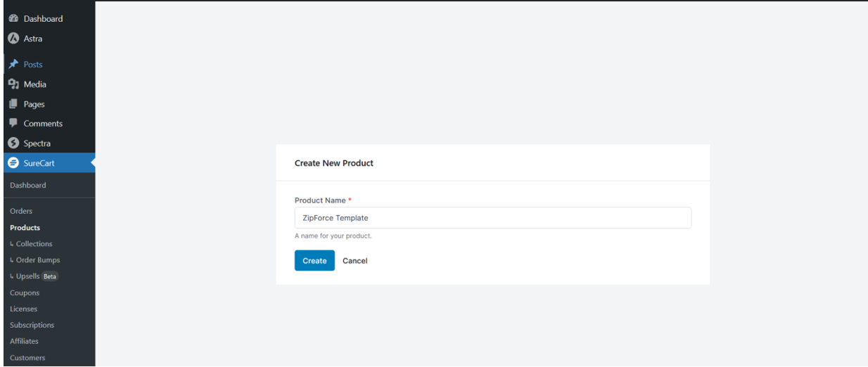Click the Cancel button
This screenshot has width=868, height=367.
pyautogui.click(x=355, y=261)
